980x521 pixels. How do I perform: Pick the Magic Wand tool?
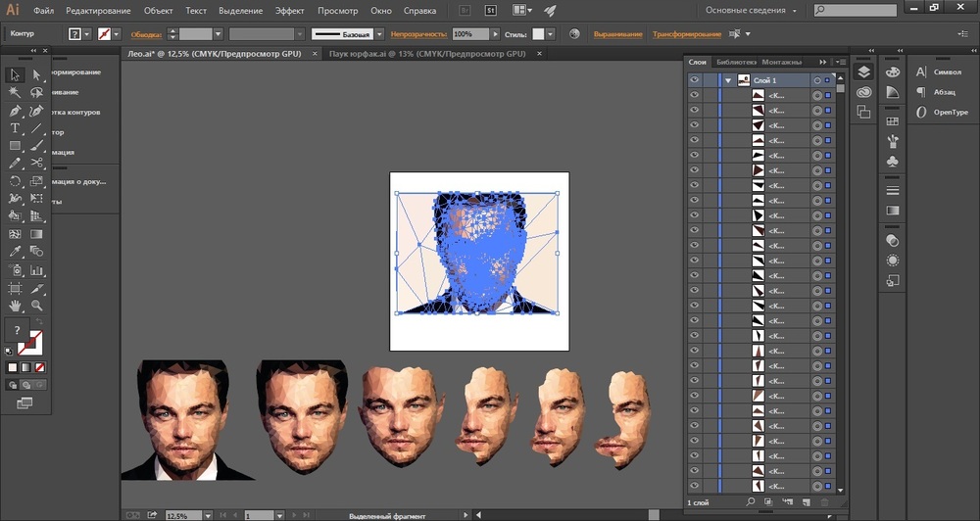(x=16, y=92)
